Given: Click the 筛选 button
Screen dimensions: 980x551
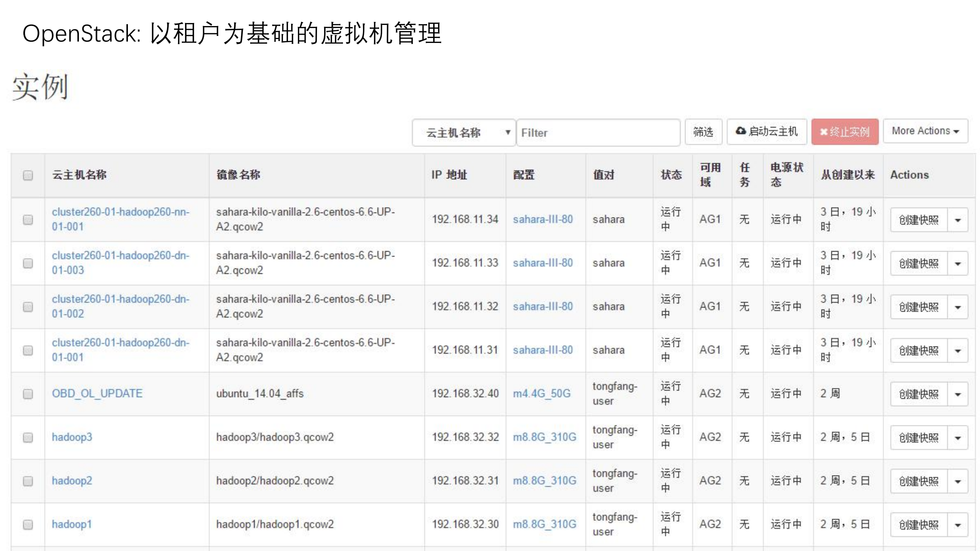Looking at the screenshot, I should tap(704, 132).
